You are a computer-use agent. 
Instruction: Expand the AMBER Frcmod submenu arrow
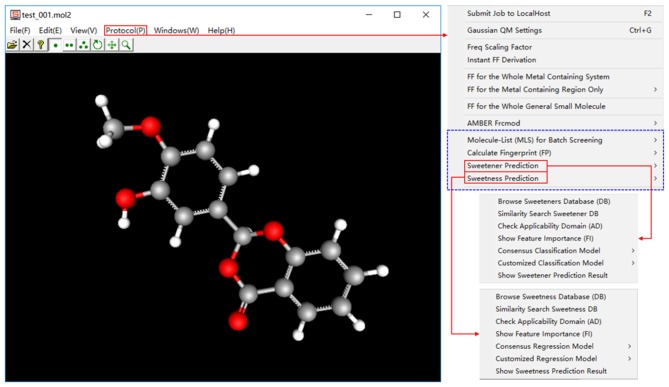tap(655, 123)
